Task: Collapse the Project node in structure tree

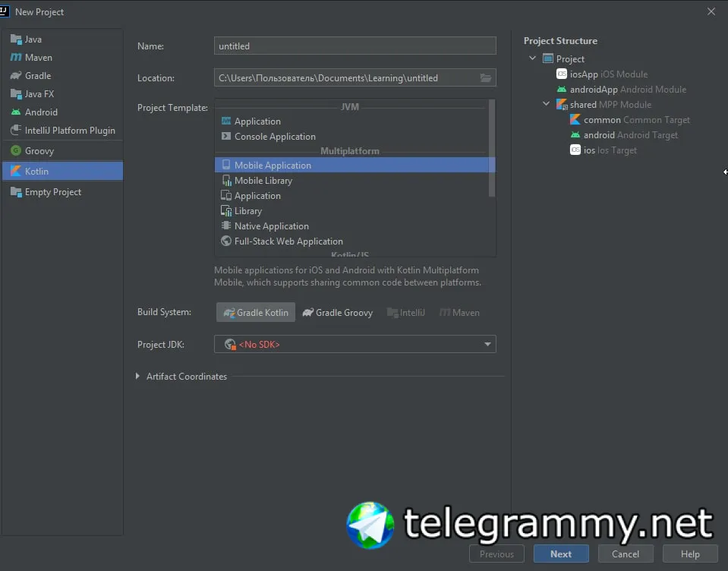Action: click(x=533, y=58)
